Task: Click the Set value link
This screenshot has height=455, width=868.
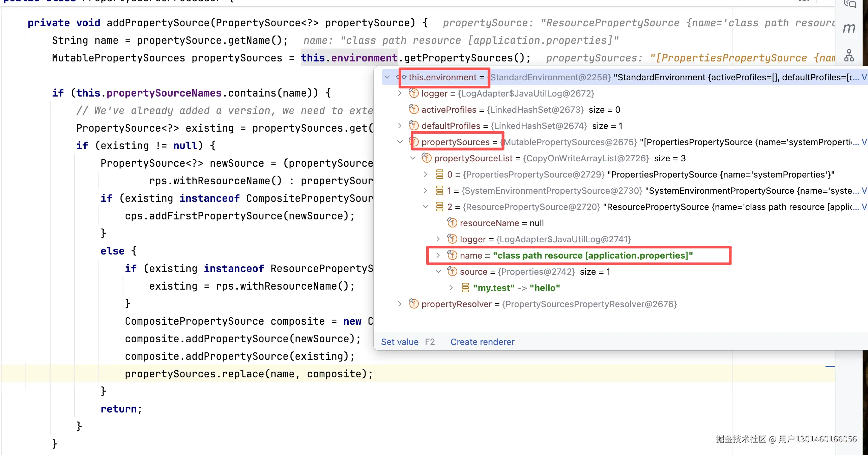Action: pyautogui.click(x=400, y=342)
